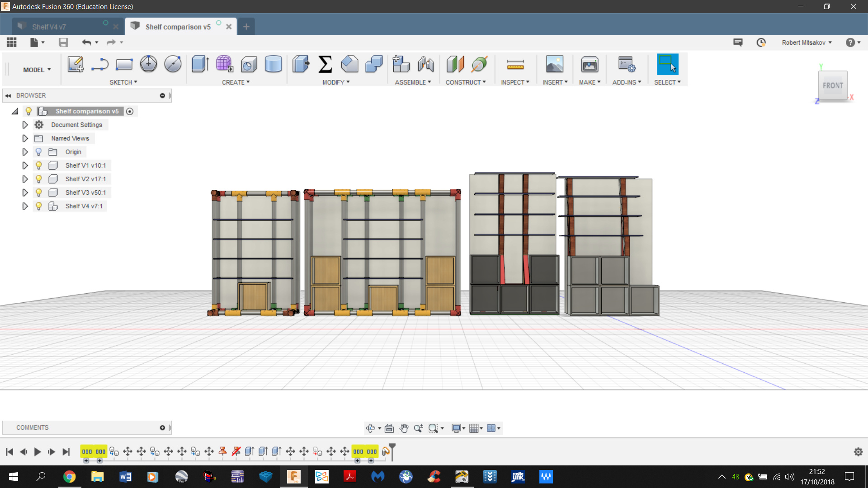Open the CREATE dropdown menu

pos(236,82)
